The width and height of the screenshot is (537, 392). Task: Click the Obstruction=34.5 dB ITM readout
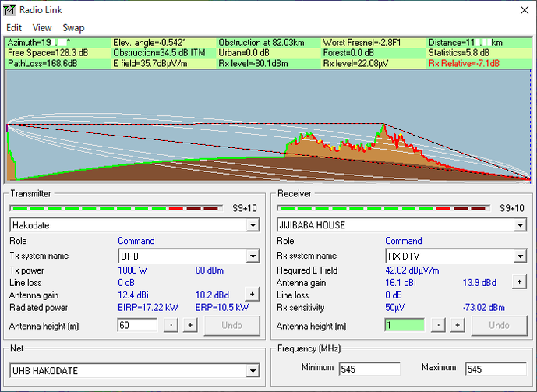(x=159, y=53)
